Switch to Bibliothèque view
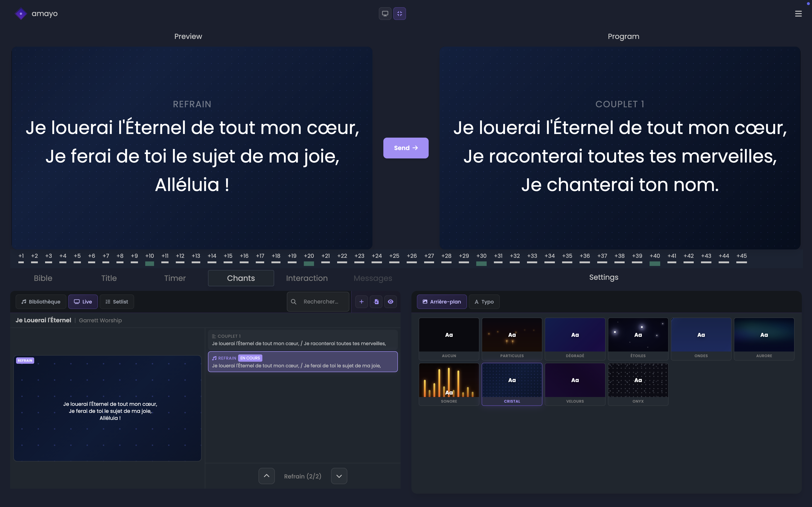This screenshot has height=507, width=812. point(41,301)
